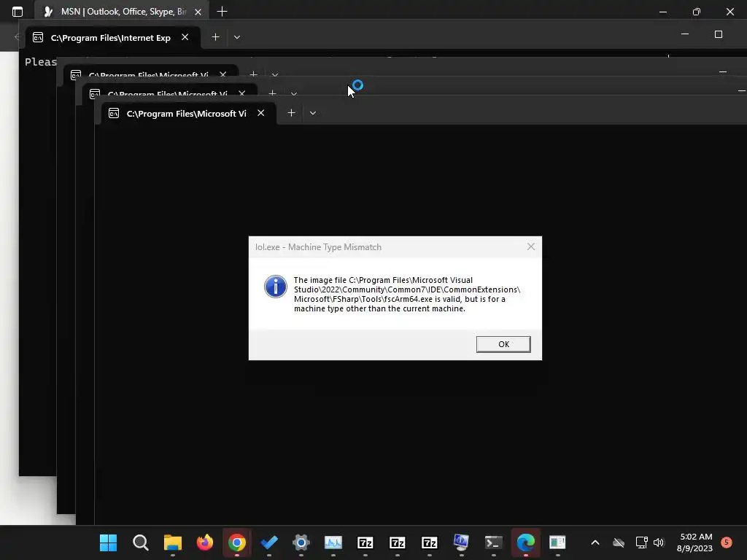Select the front terminal tab 'C:\Program Files\Microsoft Vi'

tap(186, 113)
